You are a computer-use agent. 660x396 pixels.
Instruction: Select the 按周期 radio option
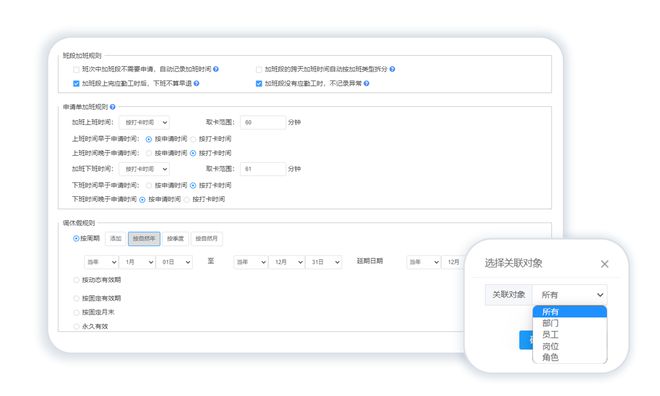click(x=76, y=239)
